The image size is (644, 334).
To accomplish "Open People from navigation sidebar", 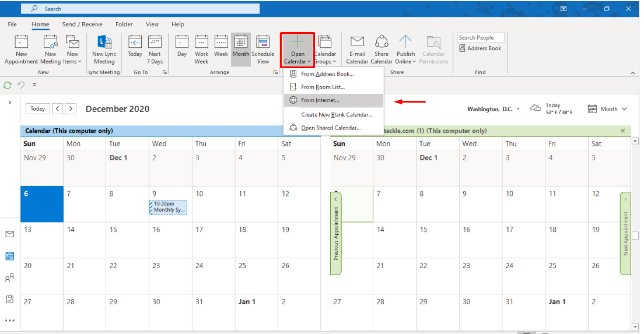I will click(x=10, y=278).
